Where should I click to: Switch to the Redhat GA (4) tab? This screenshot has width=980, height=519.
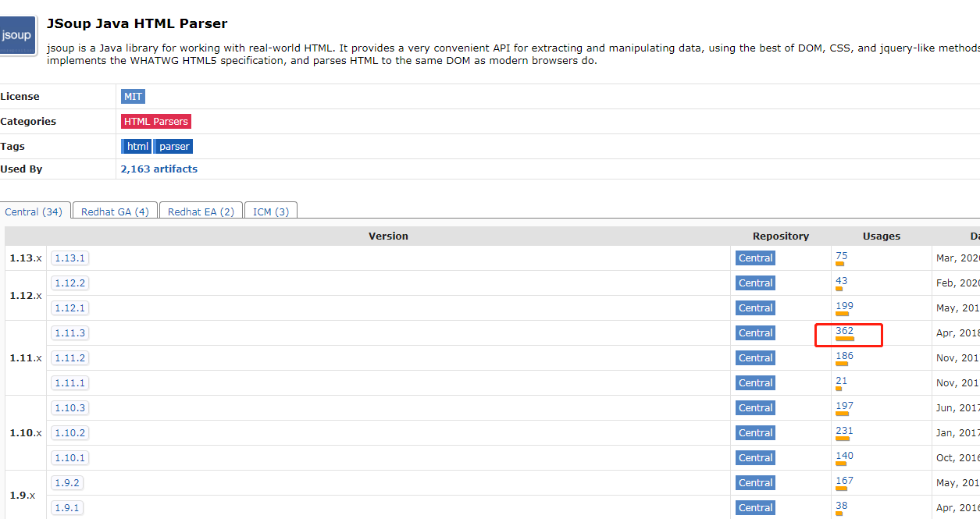tap(115, 212)
